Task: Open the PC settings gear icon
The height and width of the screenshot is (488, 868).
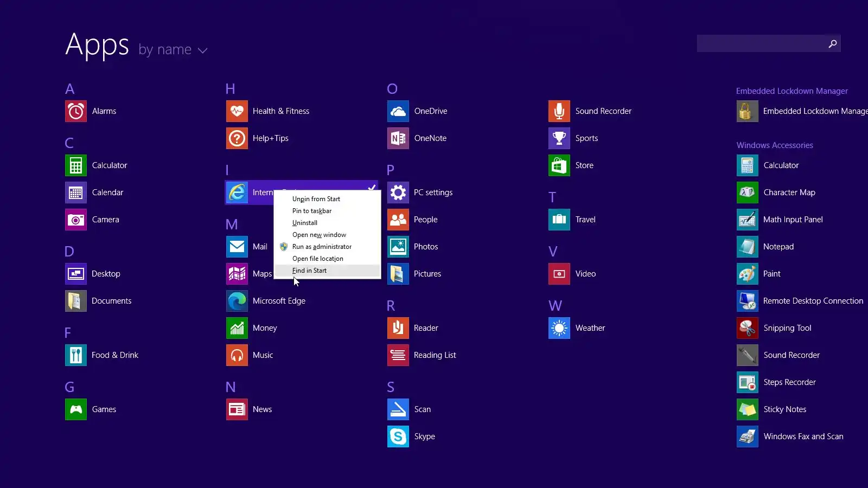Action: (x=398, y=192)
